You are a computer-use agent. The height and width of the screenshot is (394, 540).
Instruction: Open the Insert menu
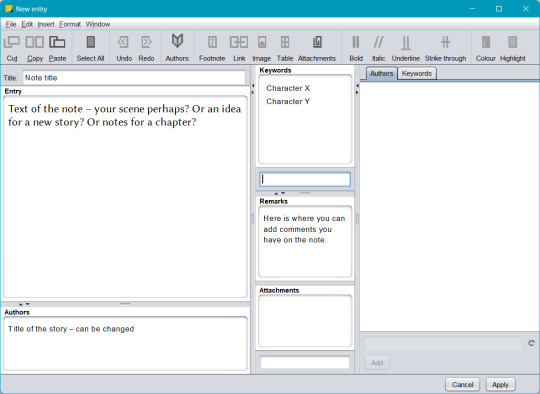[x=46, y=24]
